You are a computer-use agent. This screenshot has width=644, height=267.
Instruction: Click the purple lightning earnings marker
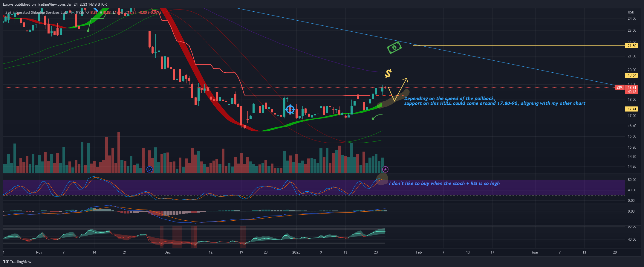coord(386,170)
